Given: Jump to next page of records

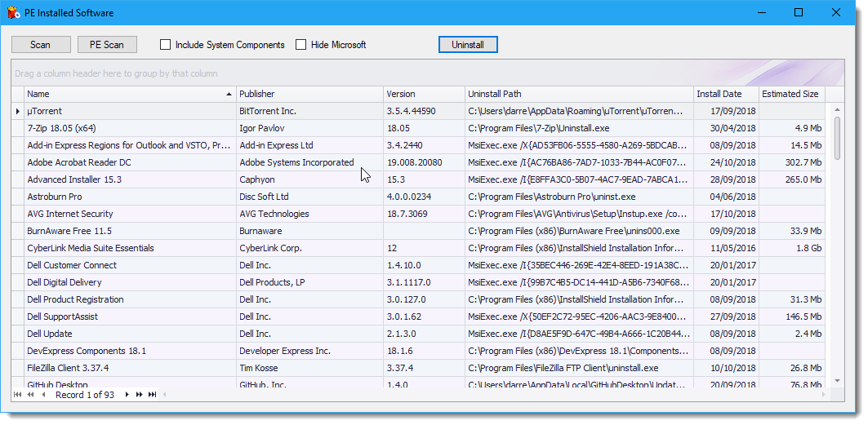Looking at the screenshot, I should [x=139, y=395].
